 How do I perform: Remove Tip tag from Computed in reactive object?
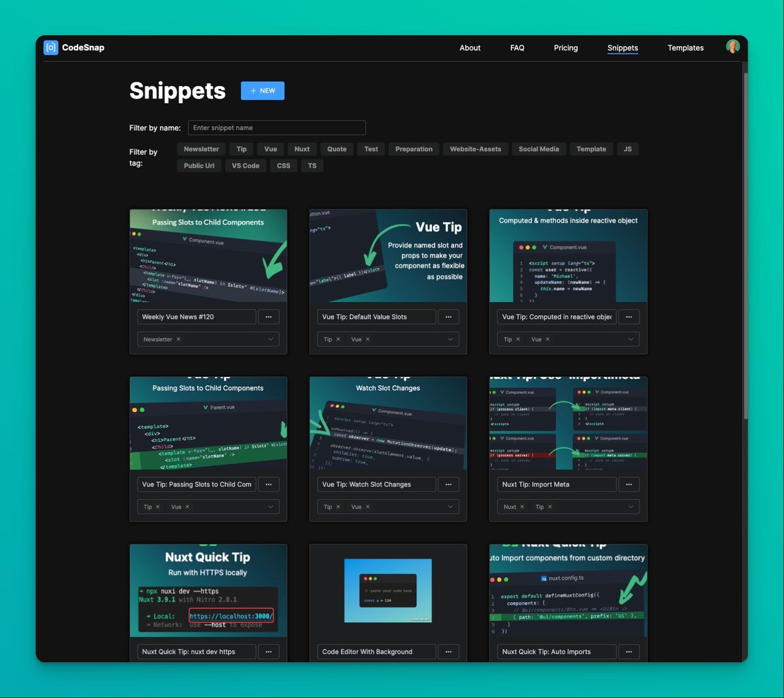(x=518, y=340)
